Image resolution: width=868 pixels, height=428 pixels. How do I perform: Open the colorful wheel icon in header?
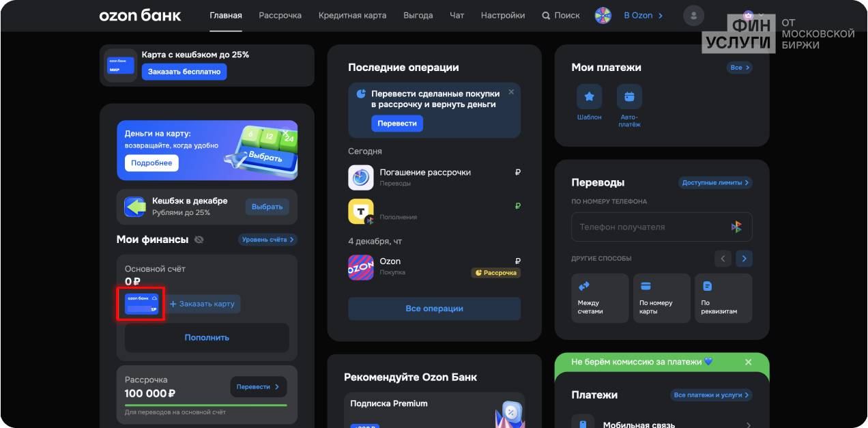pyautogui.click(x=603, y=15)
